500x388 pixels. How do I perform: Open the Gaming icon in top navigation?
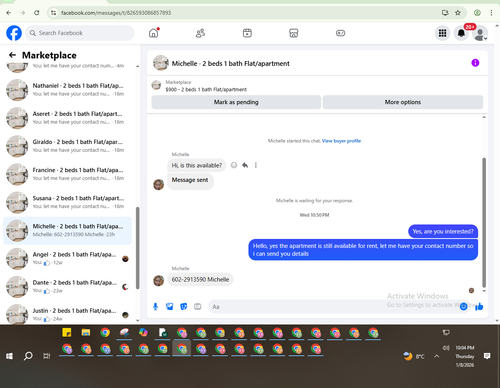[340, 33]
